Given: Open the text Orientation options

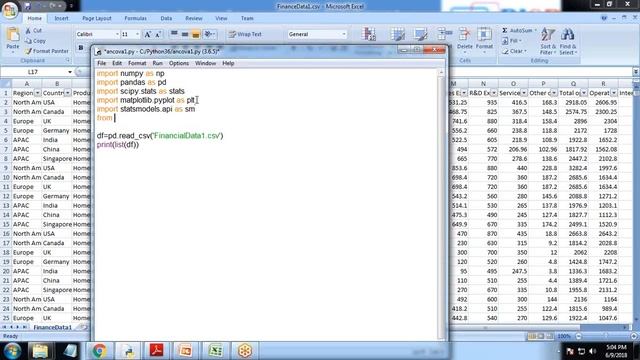Looking at the screenshot, I should pyautogui.click(x=209, y=34).
